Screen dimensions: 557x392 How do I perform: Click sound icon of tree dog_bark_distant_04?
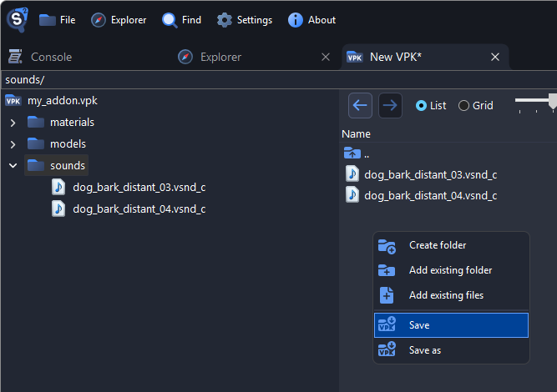(58, 209)
